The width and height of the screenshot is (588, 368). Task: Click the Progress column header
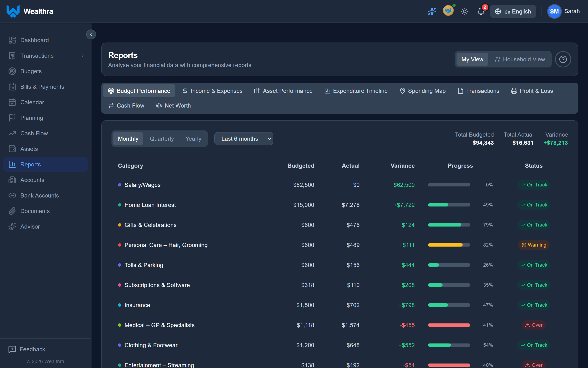[x=460, y=166]
